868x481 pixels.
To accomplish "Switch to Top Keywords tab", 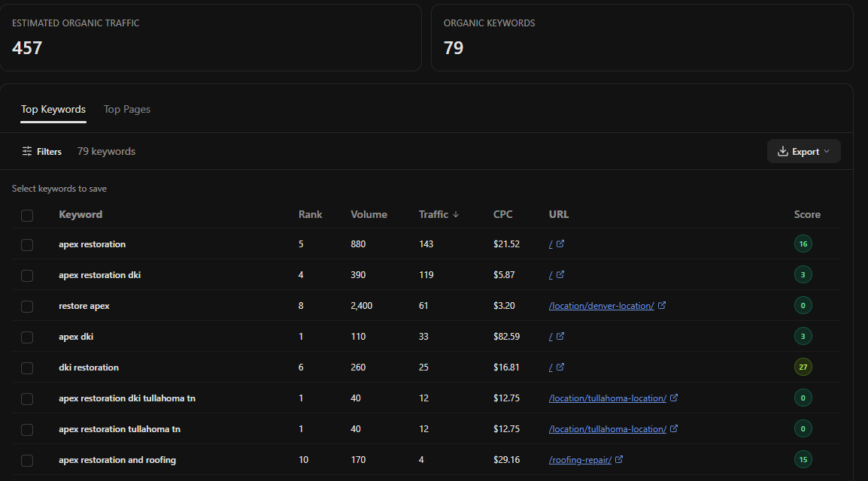I will [53, 110].
